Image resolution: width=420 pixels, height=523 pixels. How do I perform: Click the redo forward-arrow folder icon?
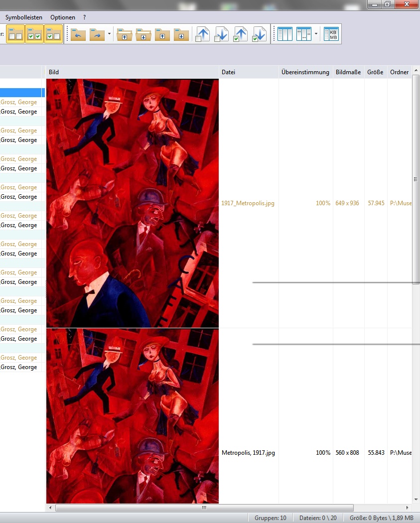pyautogui.click(x=97, y=34)
